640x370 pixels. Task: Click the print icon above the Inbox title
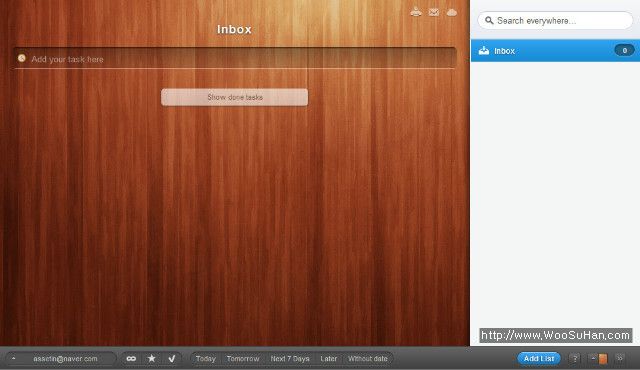(x=416, y=12)
